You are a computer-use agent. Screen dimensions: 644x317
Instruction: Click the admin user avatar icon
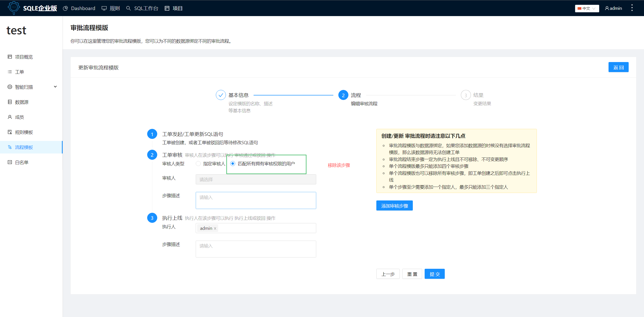(607, 8)
